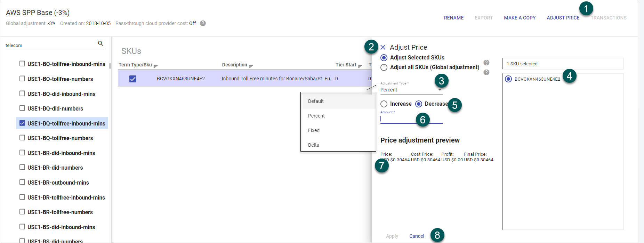Sort by Tier Start column icon

(x=360, y=66)
